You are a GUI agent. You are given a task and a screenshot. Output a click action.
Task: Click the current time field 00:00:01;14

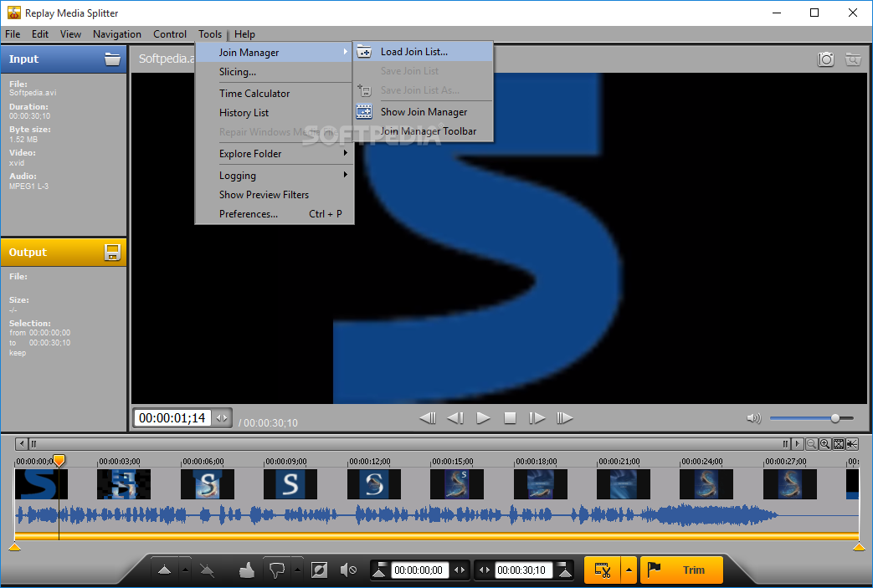tap(172, 417)
